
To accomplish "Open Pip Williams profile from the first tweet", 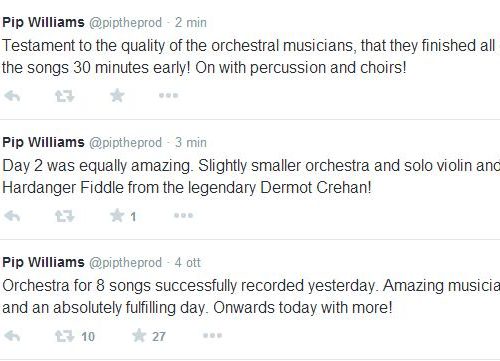I will [43, 23].
